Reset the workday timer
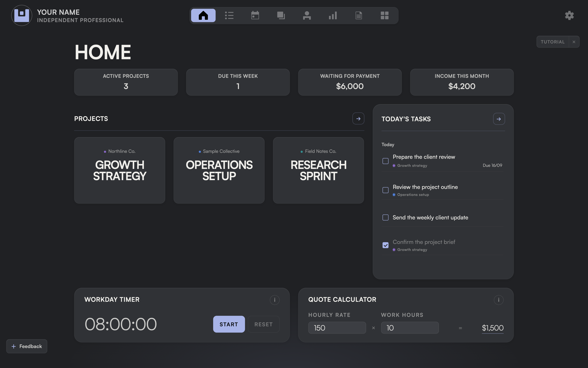The height and width of the screenshot is (368, 588). [264, 324]
